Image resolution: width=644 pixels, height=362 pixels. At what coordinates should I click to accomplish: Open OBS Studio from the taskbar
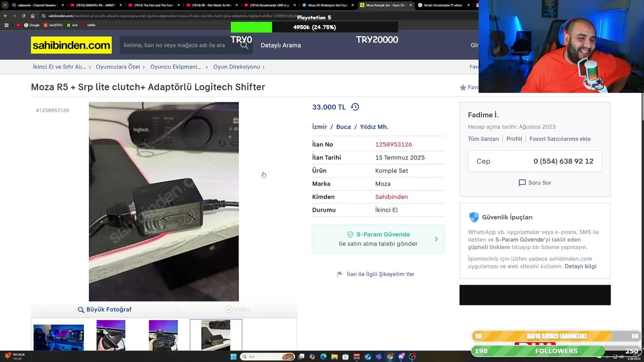pyautogui.click(x=412, y=356)
